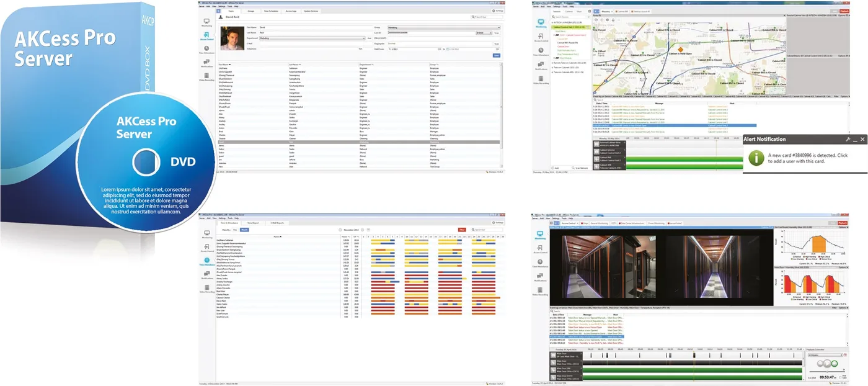Viewport: 868px width, 386px height.
Task: Open the Valid From date picker dropdown
Action: click(440, 49)
